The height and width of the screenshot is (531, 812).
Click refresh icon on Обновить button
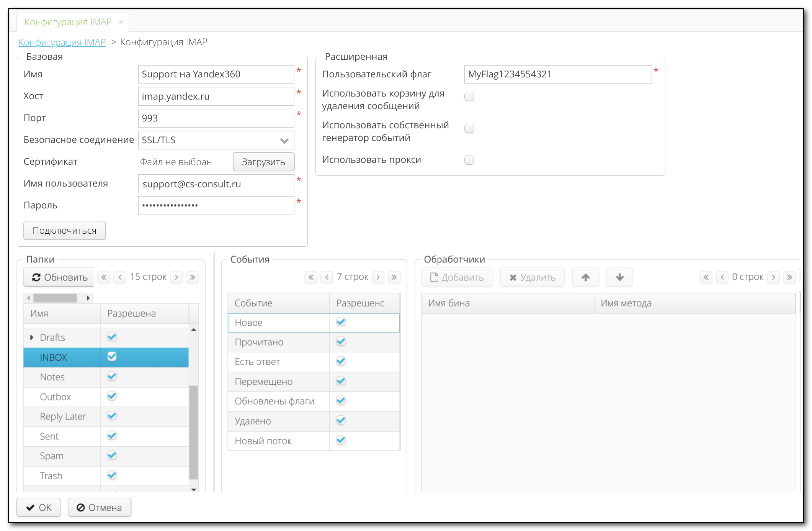pos(36,277)
